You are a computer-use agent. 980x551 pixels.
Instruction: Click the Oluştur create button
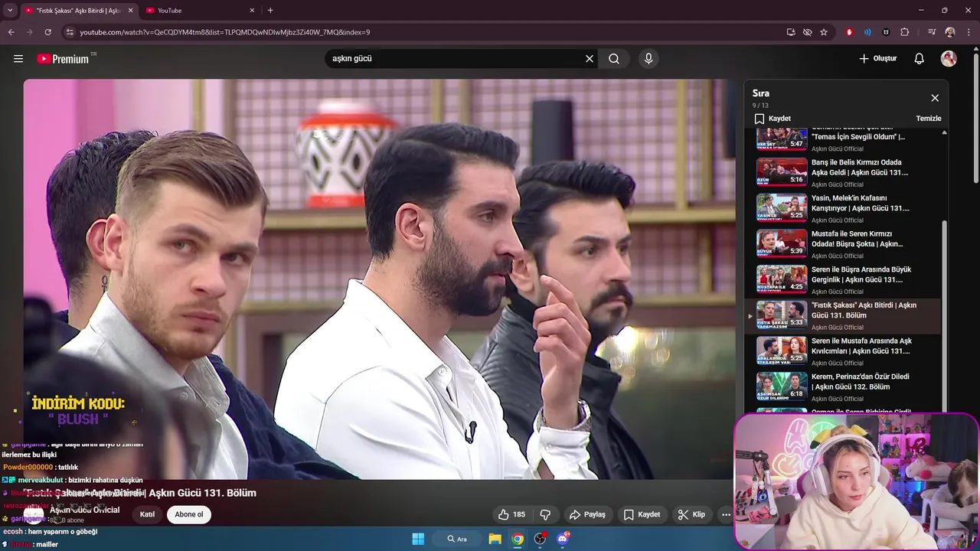pos(877,59)
